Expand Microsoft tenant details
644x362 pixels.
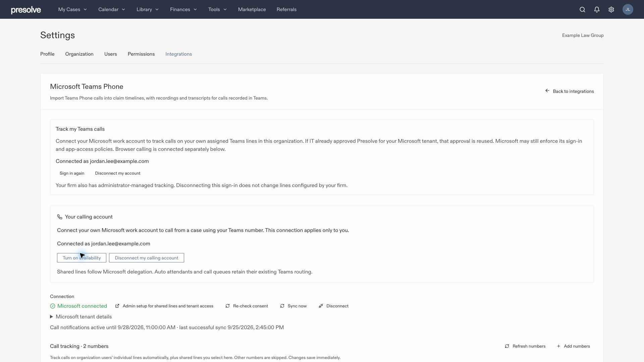tap(81, 317)
